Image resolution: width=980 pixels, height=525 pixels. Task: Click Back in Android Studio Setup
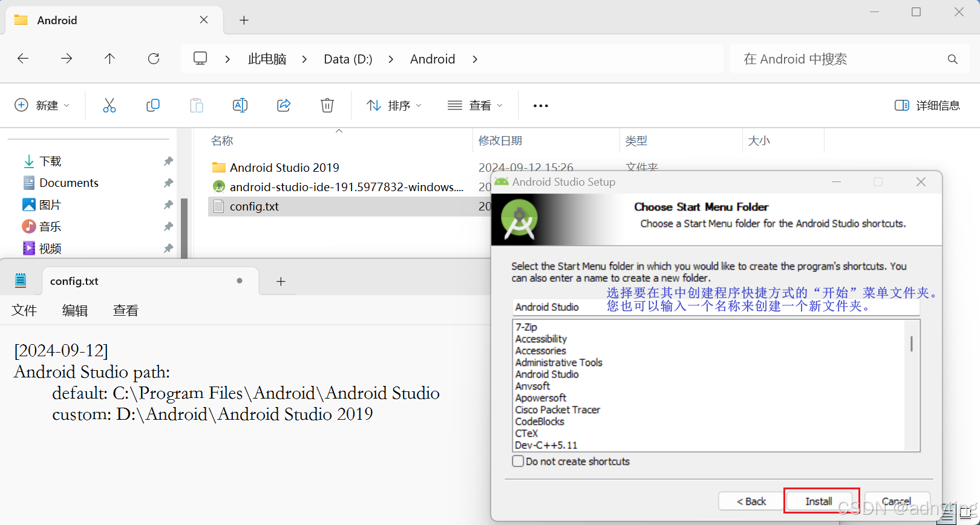click(751, 501)
